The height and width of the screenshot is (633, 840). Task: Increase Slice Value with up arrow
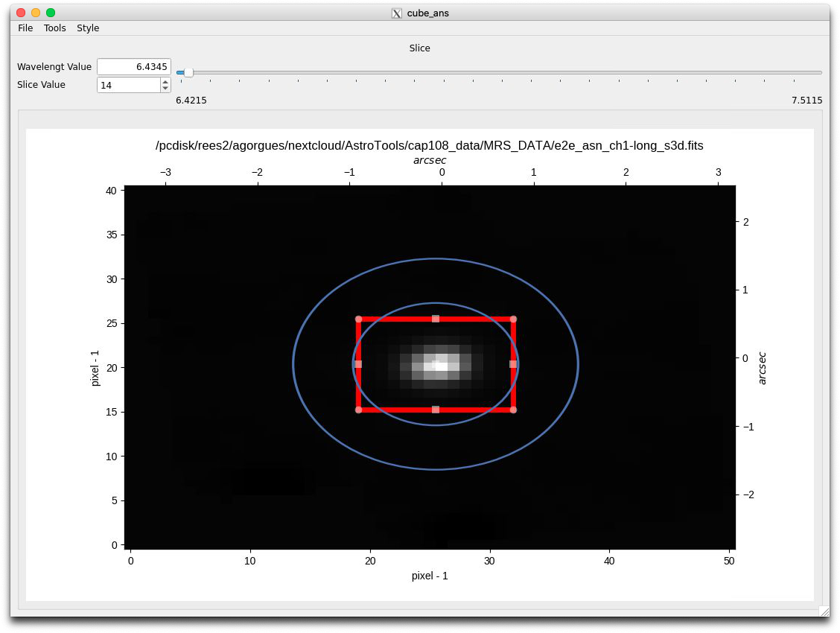[x=165, y=81]
